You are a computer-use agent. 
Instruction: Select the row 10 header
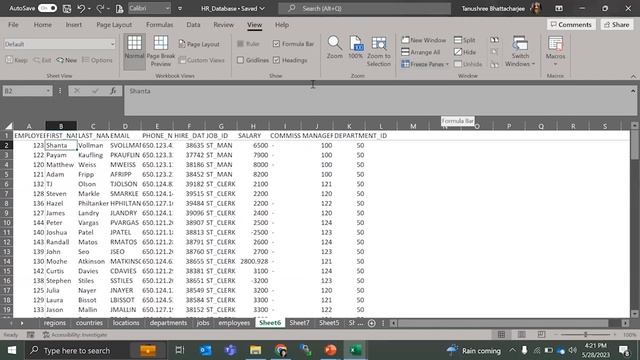point(7,222)
